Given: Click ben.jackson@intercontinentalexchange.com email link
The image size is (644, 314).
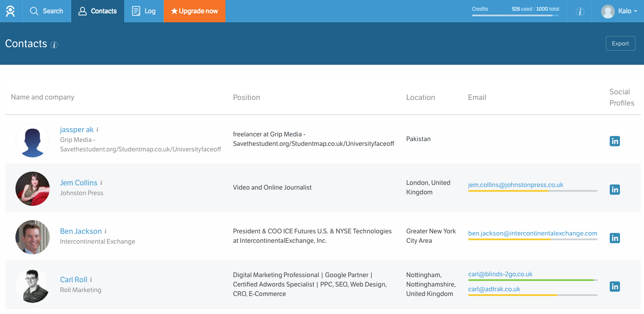Looking at the screenshot, I should pyautogui.click(x=533, y=233).
